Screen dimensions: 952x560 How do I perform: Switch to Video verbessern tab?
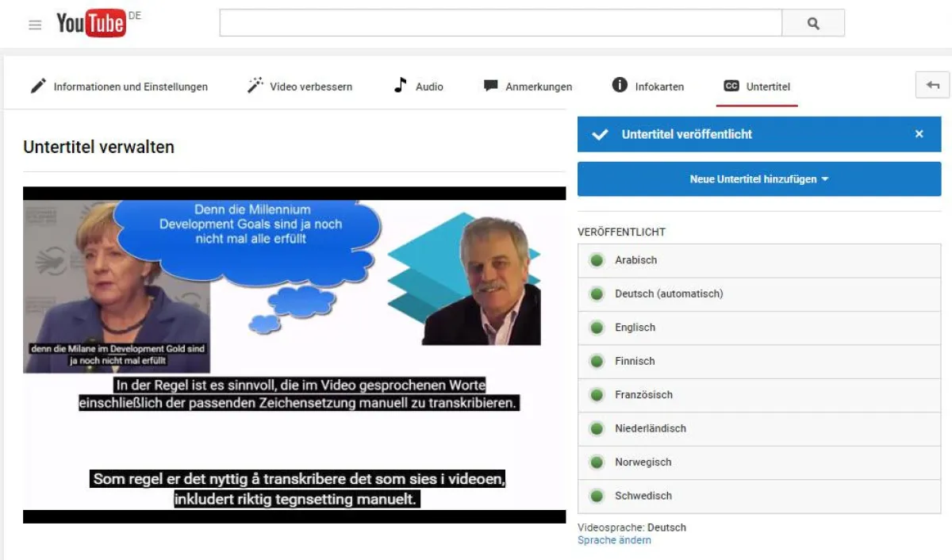point(310,86)
